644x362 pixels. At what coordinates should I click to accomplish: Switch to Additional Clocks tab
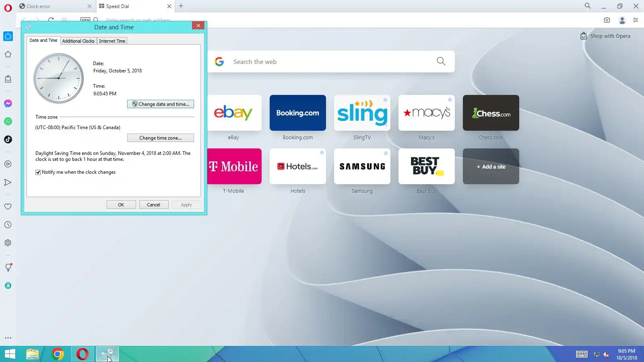(78, 41)
